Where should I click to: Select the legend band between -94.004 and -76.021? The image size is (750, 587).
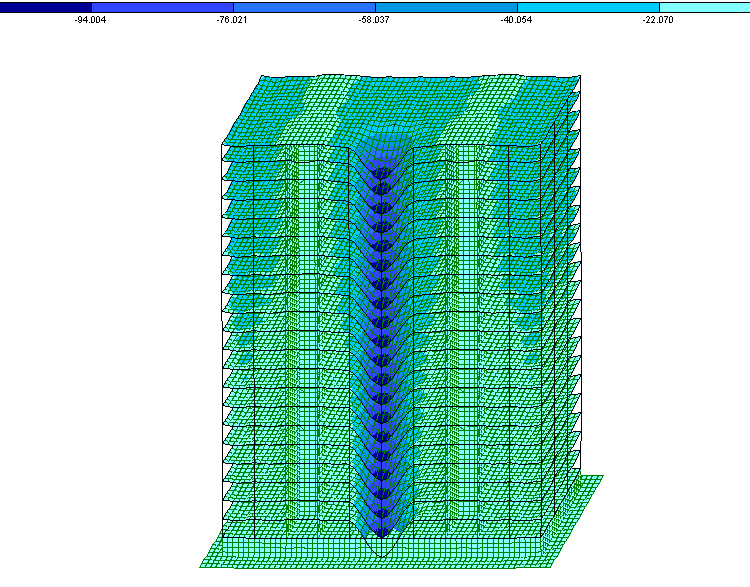coord(162,6)
